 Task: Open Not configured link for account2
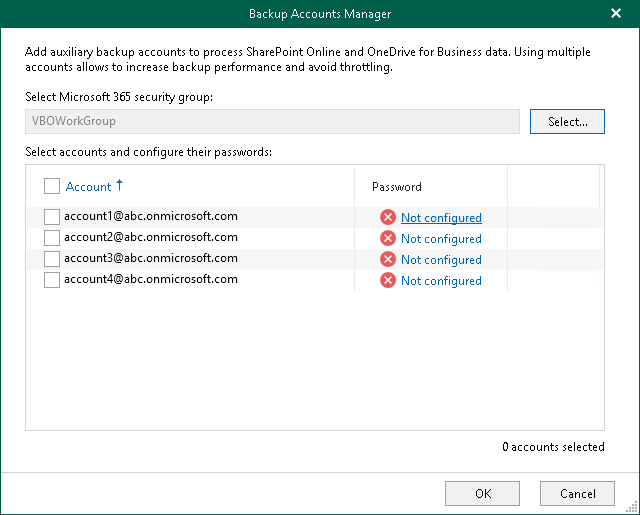(441, 239)
